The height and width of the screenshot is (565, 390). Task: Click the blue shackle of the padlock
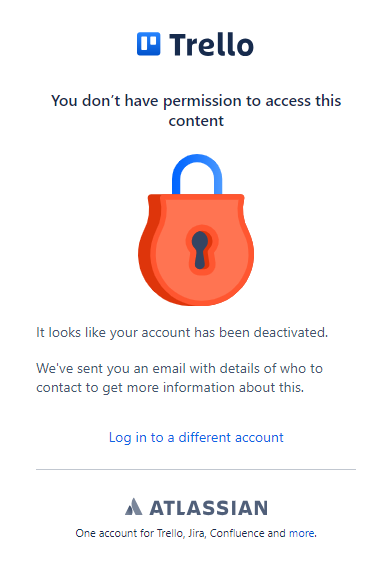tap(197, 174)
